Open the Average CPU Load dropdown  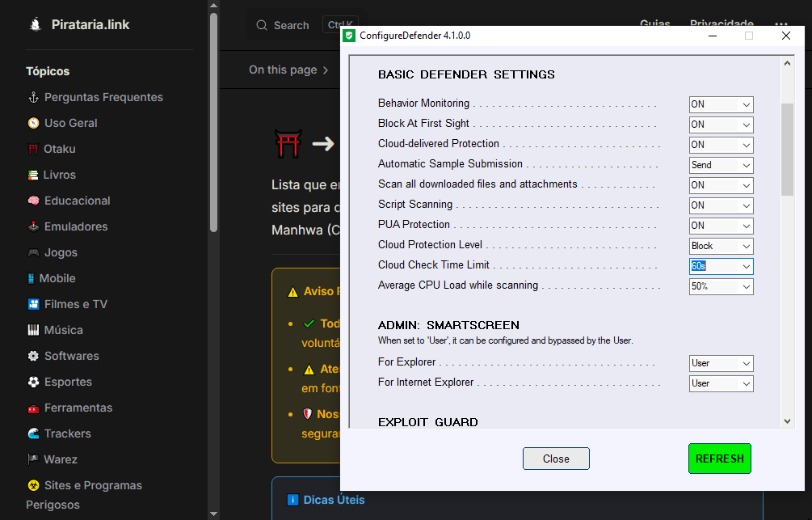click(721, 286)
